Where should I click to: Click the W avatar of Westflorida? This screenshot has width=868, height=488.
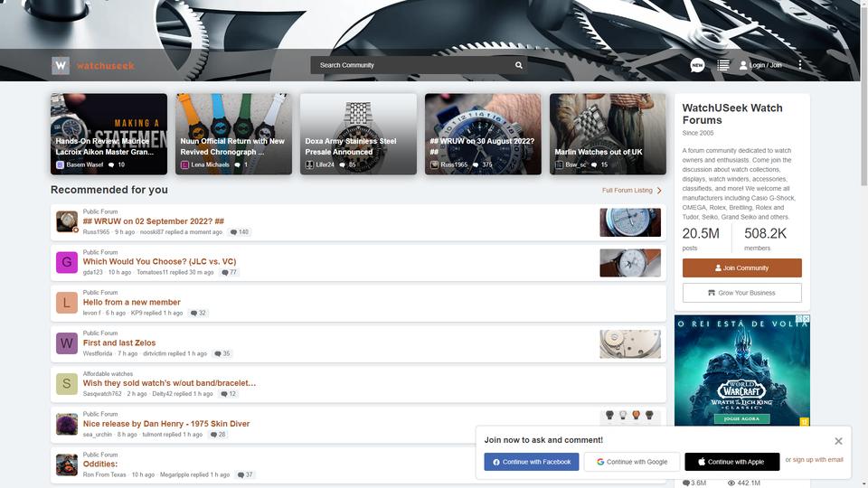(66, 343)
